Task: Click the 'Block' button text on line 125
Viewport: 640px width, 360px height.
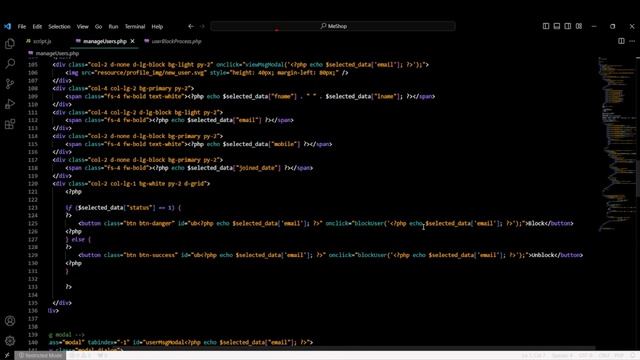Action: 536,223
